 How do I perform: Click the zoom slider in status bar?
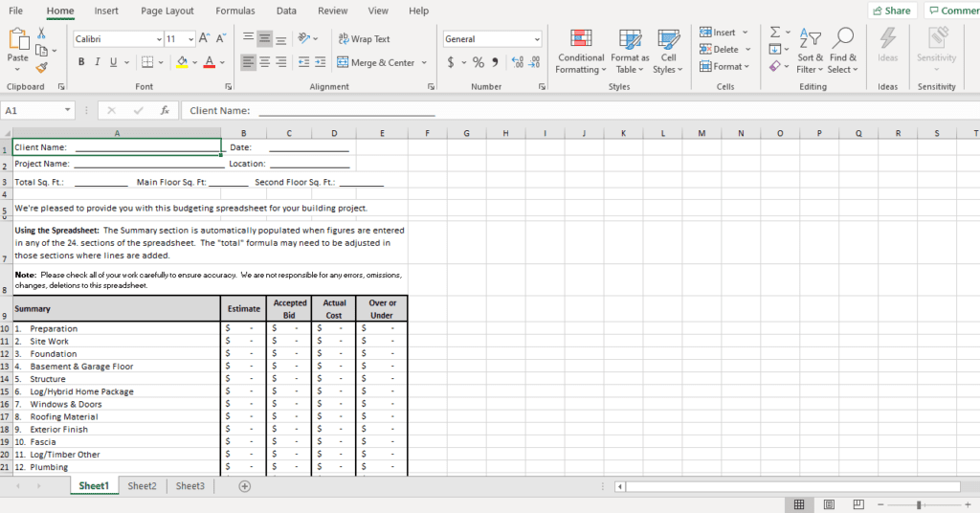click(919, 504)
